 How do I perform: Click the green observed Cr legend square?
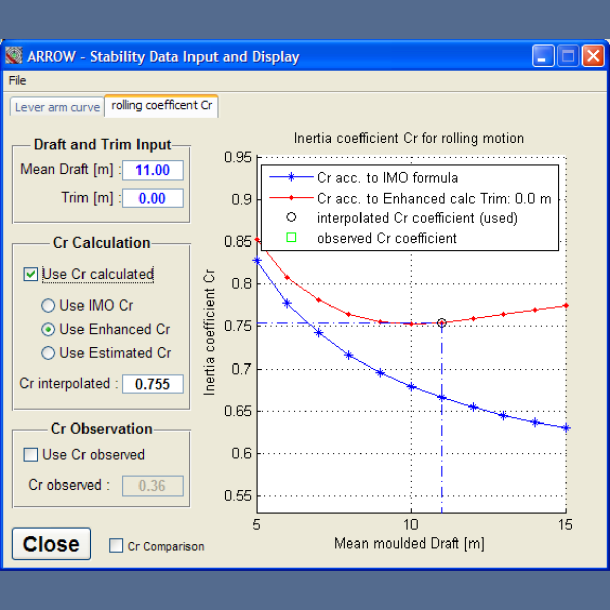click(291, 238)
